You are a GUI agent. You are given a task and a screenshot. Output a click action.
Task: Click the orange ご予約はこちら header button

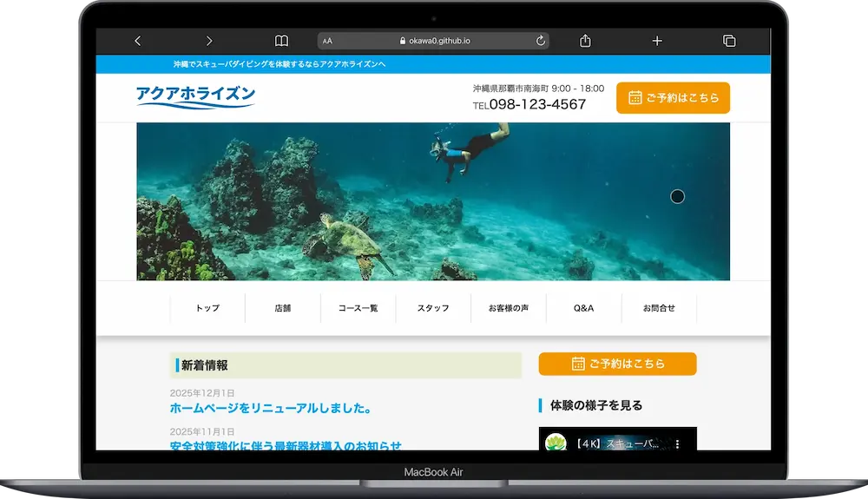(x=674, y=98)
